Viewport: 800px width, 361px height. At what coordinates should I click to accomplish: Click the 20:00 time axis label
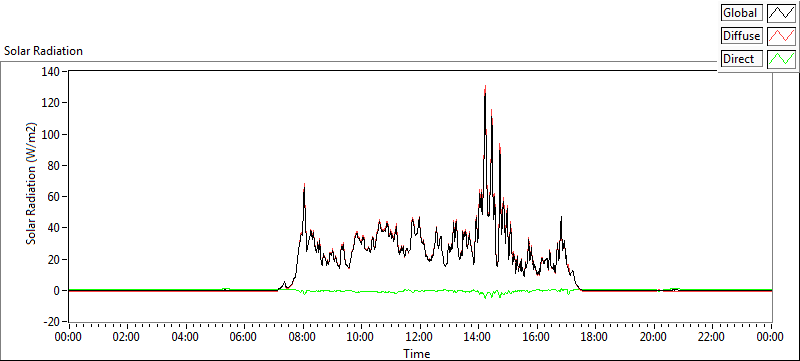(x=653, y=337)
